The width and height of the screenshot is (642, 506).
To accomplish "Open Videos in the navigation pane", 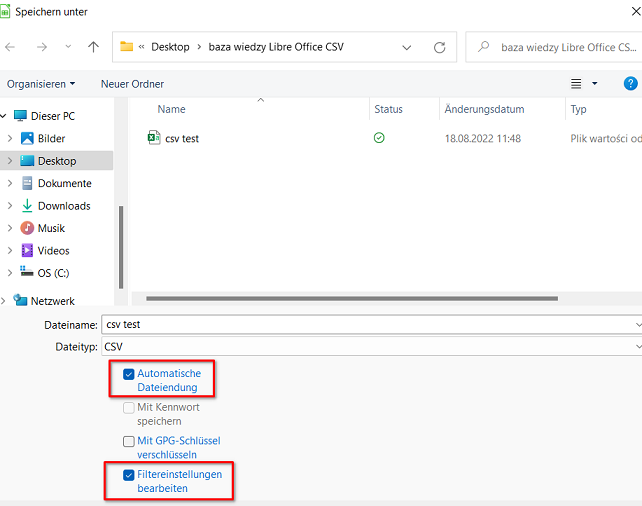I will (x=54, y=251).
